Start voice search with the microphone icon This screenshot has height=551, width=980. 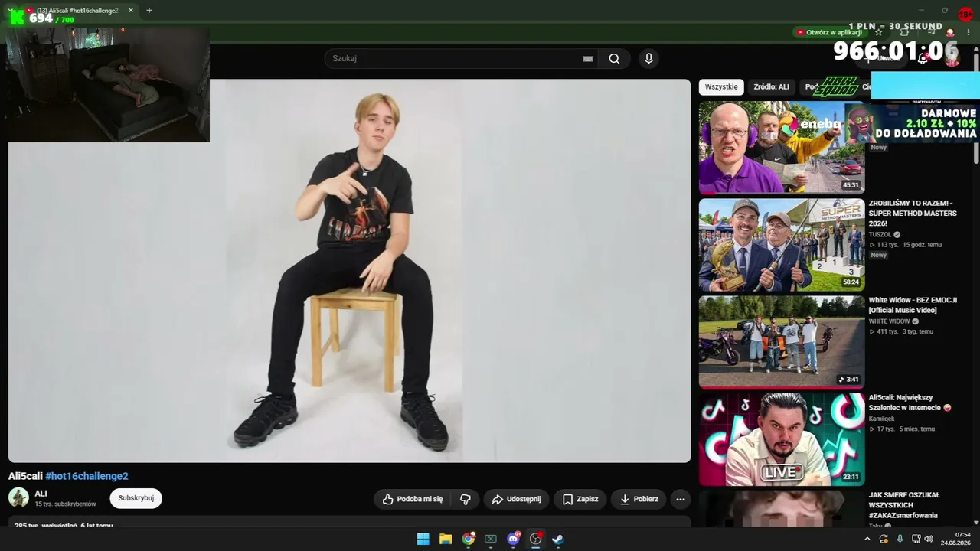[648, 59]
